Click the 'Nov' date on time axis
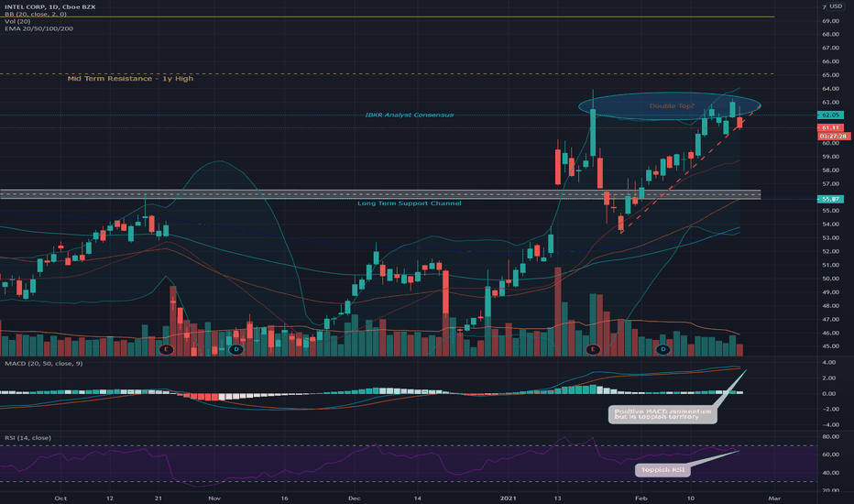This screenshot has height=504, width=854. tap(214, 498)
